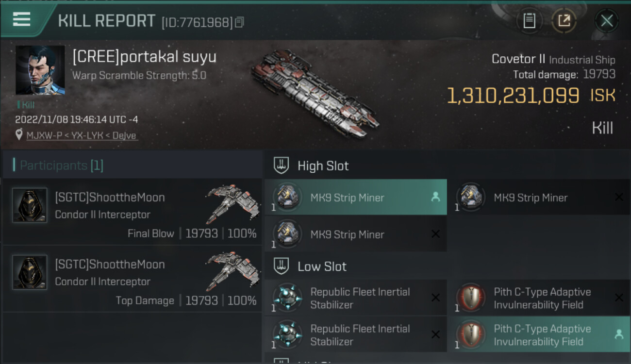The image size is (631, 364).
Task: Select highlighted Pith C-Type Adaptive Invulnerability Field
Action: click(538, 335)
